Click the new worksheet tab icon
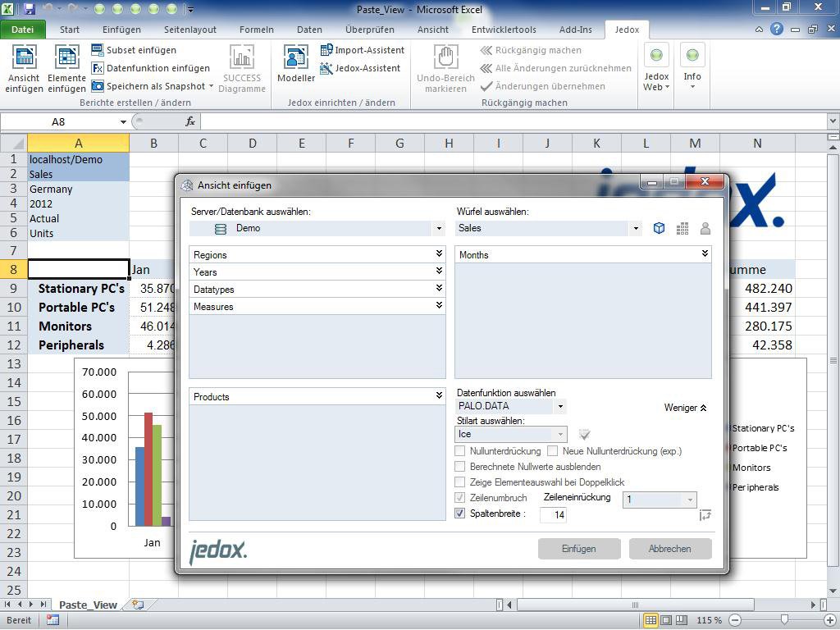The width and height of the screenshot is (840, 630). tap(138, 605)
